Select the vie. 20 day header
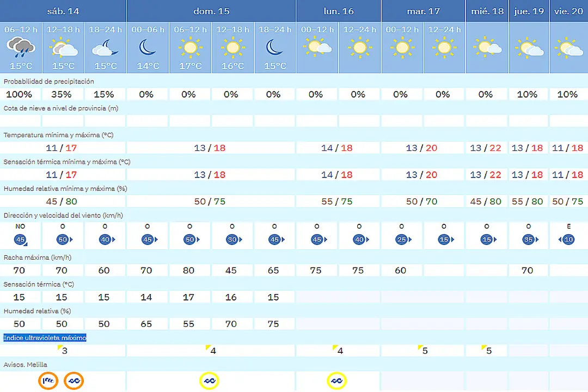The height and width of the screenshot is (392, 588). coord(568,11)
